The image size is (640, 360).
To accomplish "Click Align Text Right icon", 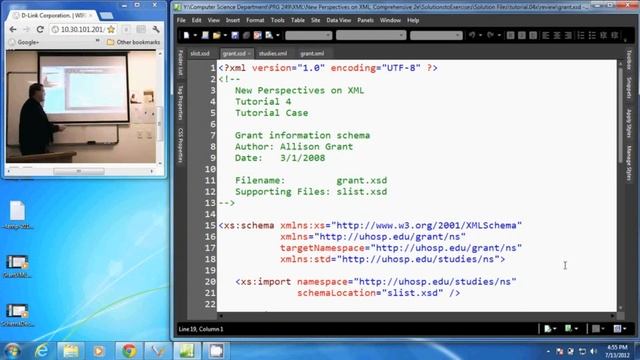I will coord(568,36).
